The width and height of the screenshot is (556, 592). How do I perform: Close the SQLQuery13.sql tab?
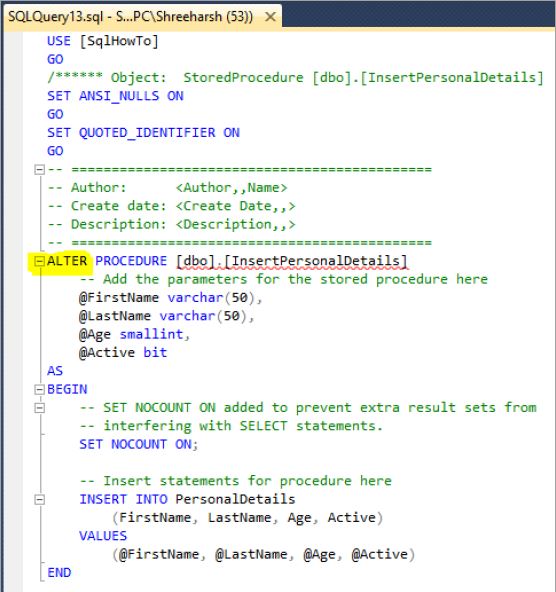coord(270,17)
